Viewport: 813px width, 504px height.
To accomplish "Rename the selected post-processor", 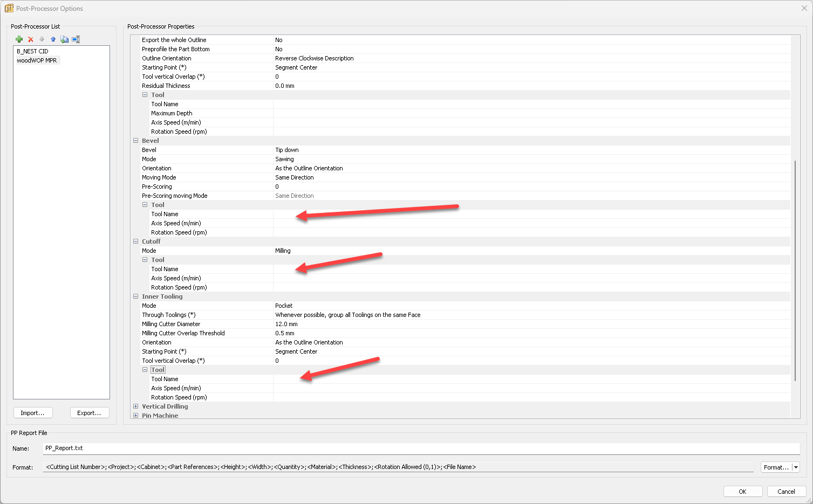I will point(76,39).
